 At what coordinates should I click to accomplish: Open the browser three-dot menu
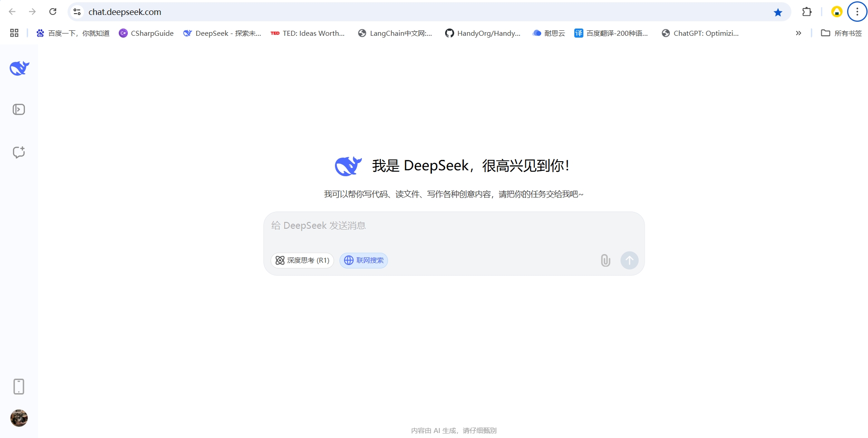coord(857,12)
